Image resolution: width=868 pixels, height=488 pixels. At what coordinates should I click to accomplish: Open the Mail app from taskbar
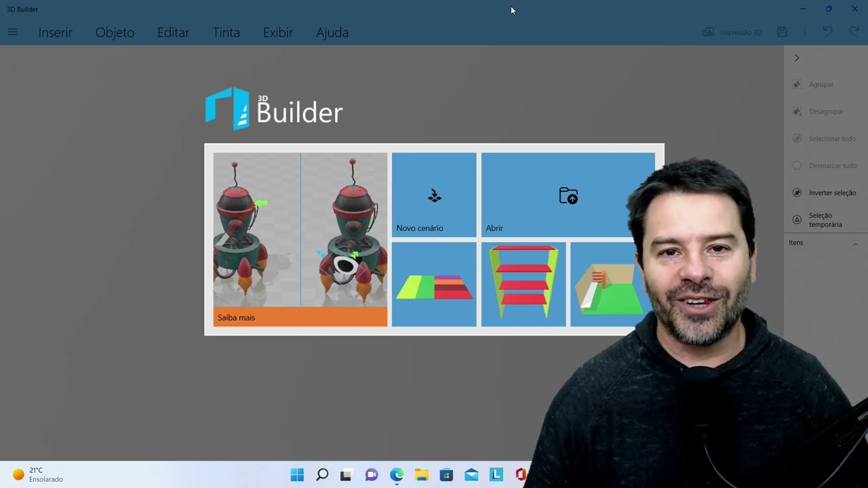point(471,474)
